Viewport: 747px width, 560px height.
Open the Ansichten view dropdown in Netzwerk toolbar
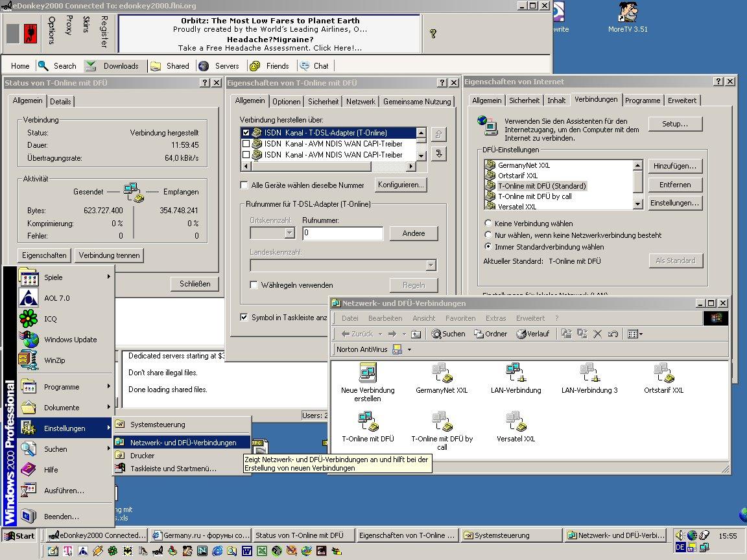point(635,334)
